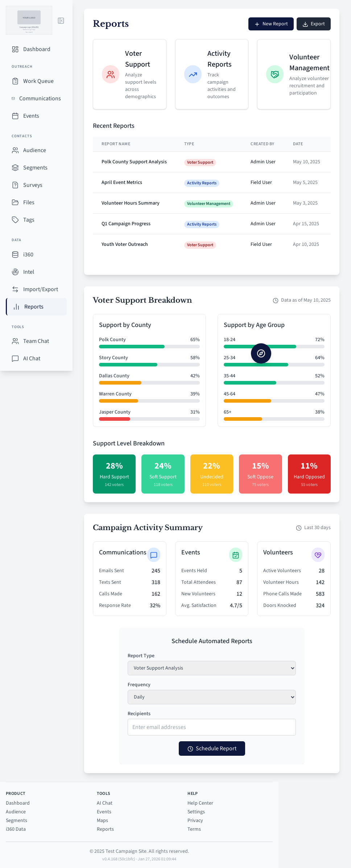Click the Schedule Report button
The image size is (351, 868).
212,749
